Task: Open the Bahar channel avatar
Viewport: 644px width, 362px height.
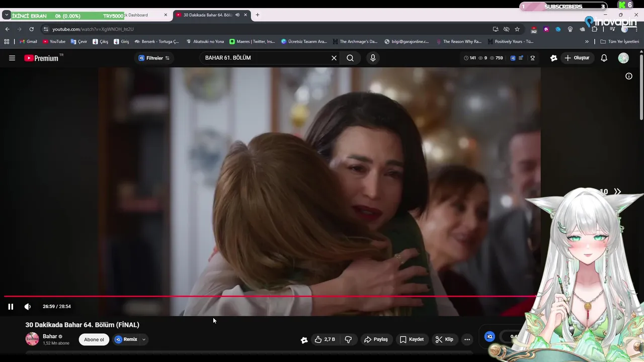Action: [x=32, y=339]
